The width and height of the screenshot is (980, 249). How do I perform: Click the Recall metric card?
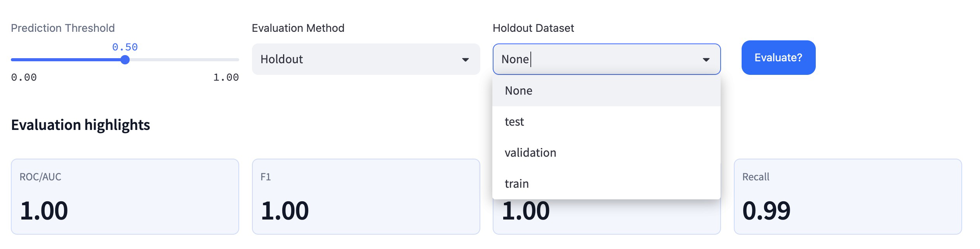coord(847,196)
